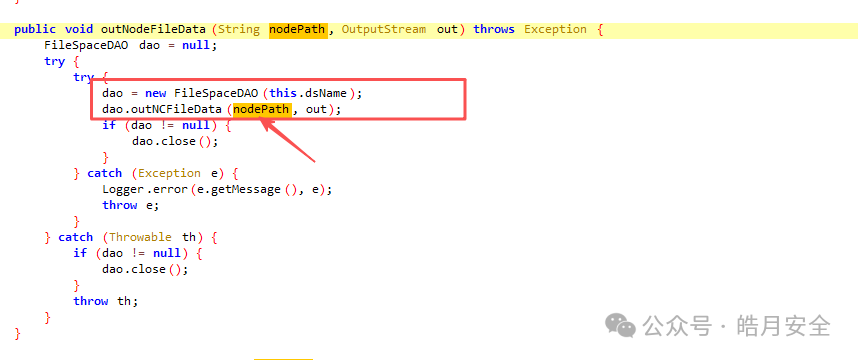The height and width of the screenshot is (360, 858).
Task: Click the WeChat logo icon in watermark
Action: tap(620, 326)
